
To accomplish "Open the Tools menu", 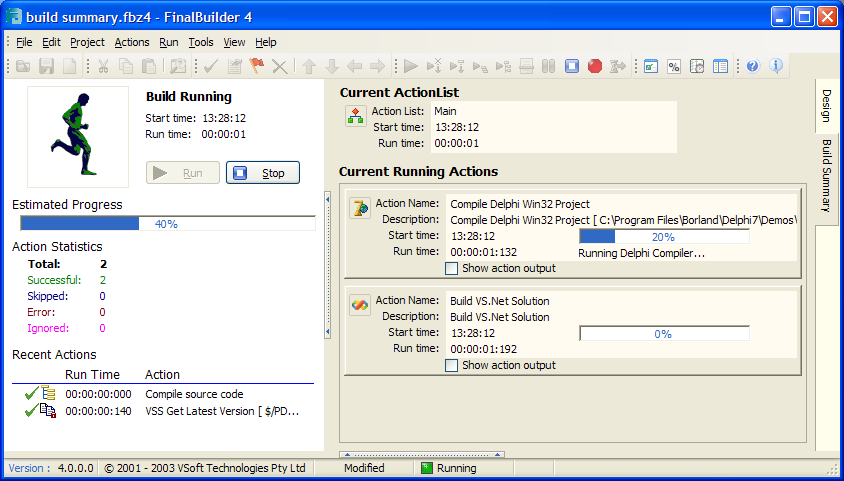I will point(201,42).
